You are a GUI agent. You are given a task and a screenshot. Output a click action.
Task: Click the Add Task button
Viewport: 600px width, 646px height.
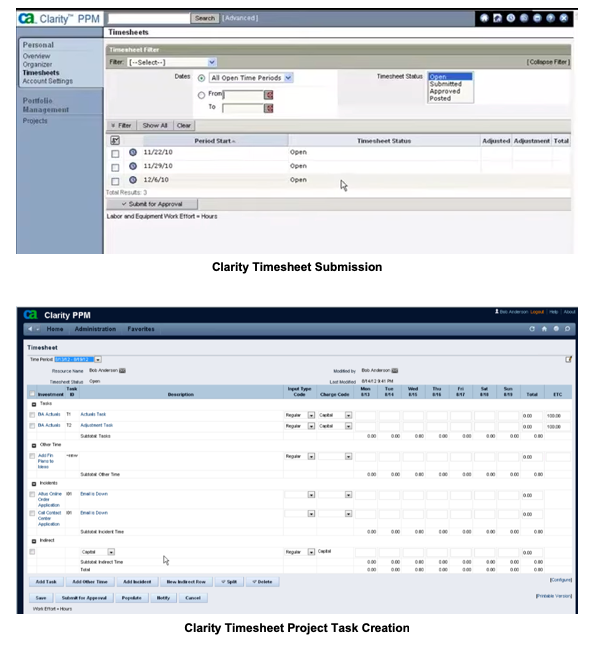[x=46, y=582]
